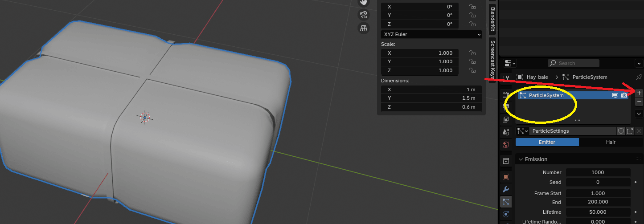This screenshot has height=224, width=644.
Task: Open the World properties tab icon
Action: point(506,144)
